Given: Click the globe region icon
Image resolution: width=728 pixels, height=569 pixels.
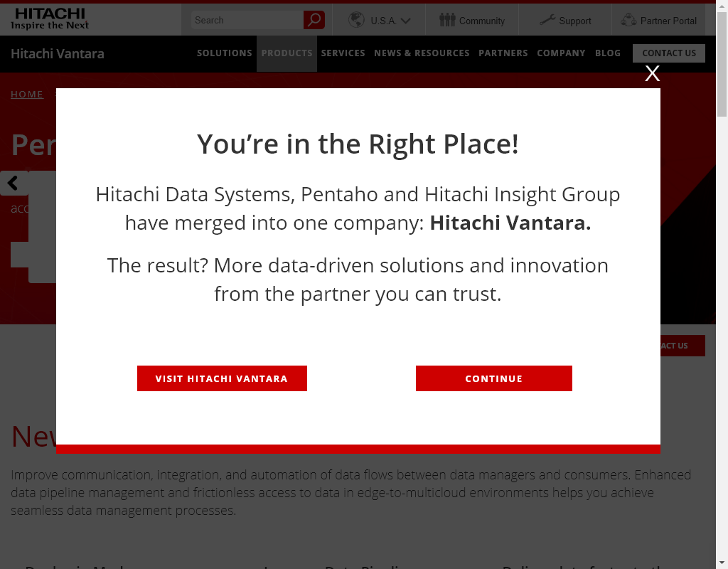Looking at the screenshot, I should pyautogui.click(x=356, y=20).
